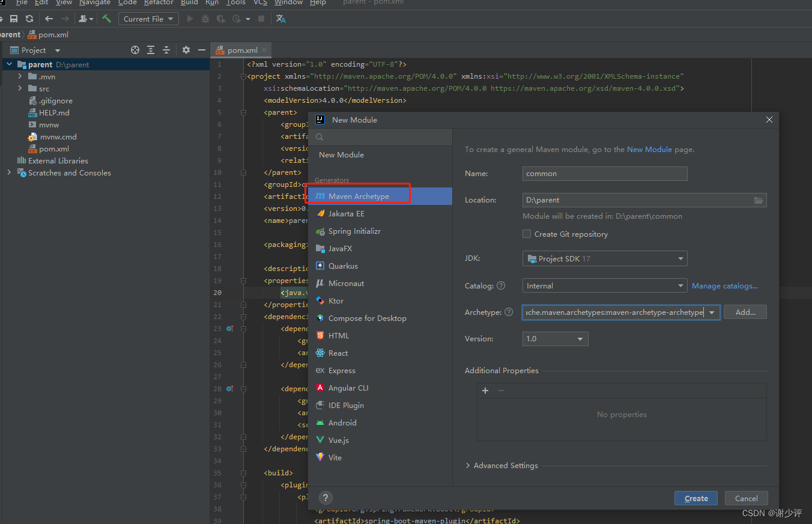This screenshot has width=812, height=524.
Task: Select HTML generator
Action: click(380, 336)
